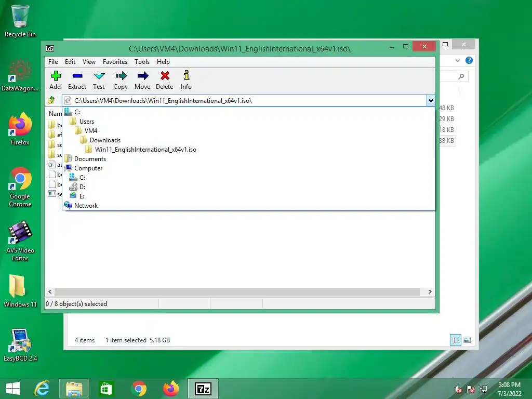Select E: drive under Computer
Screen dimensions: 532x399
[x=249, y=196]
